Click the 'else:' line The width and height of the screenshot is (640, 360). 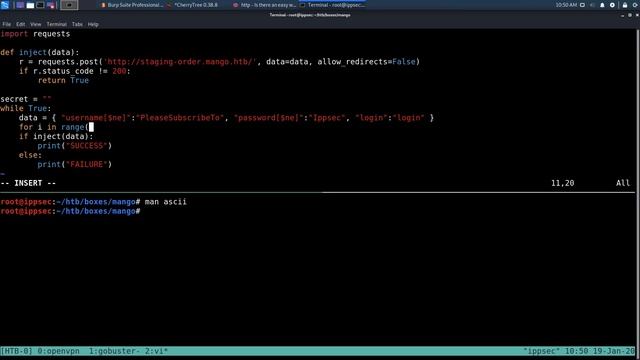pos(30,155)
